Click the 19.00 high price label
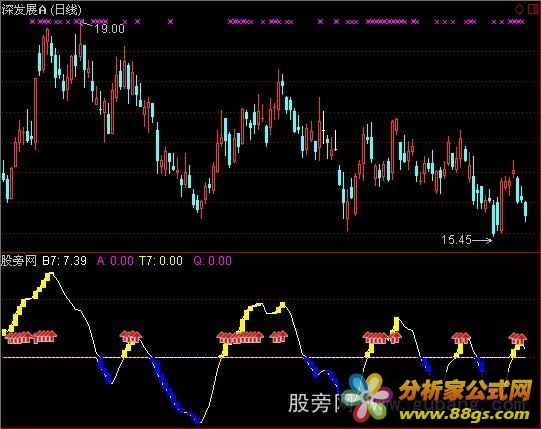 coord(109,29)
